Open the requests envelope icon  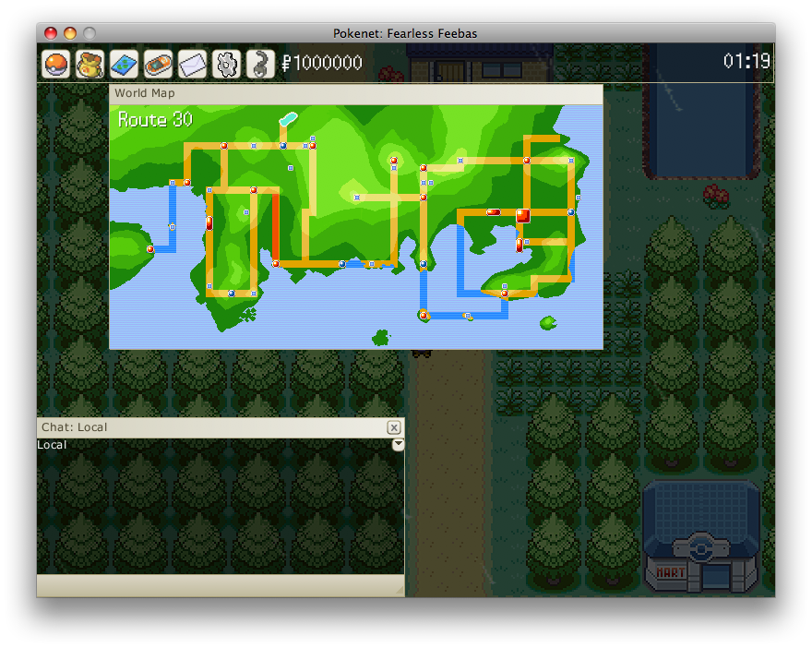pyautogui.click(x=193, y=64)
